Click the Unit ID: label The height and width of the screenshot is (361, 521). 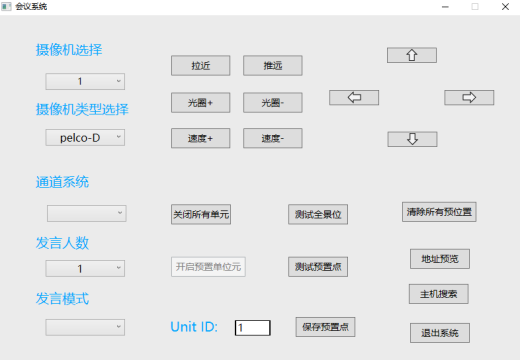pos(194,327)
